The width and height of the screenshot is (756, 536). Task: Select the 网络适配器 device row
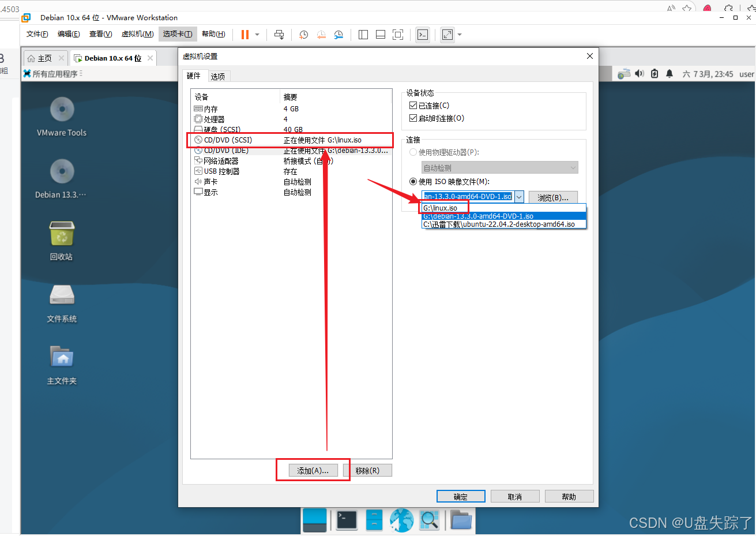(x=292, y=160)
